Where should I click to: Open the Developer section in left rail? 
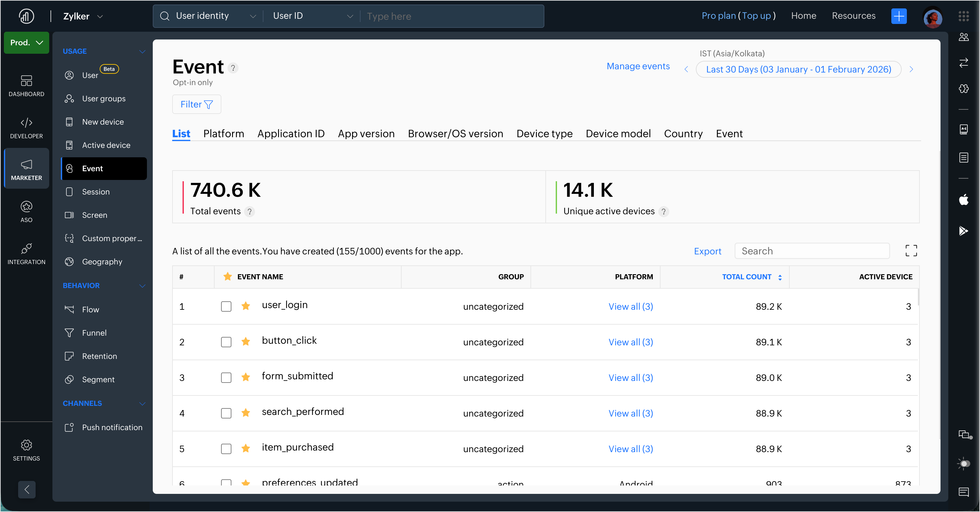tap(26, 128)
